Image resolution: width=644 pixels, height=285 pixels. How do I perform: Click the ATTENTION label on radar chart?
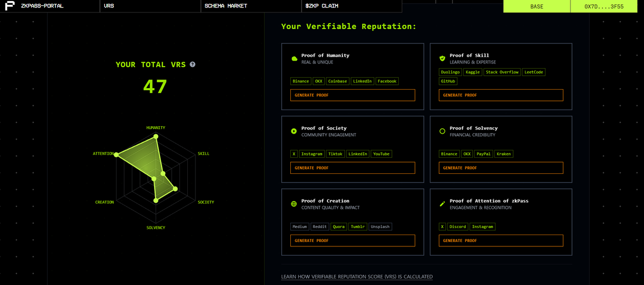pos(104,154)
